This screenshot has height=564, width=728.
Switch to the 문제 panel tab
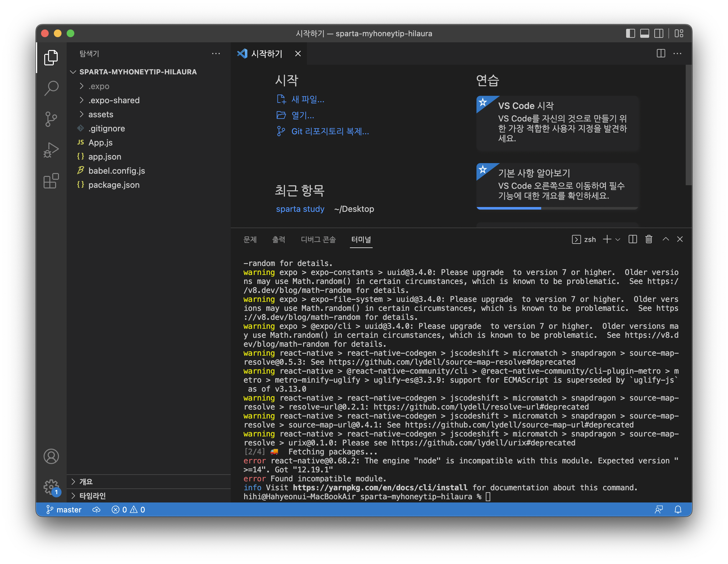tap(250, 239)
